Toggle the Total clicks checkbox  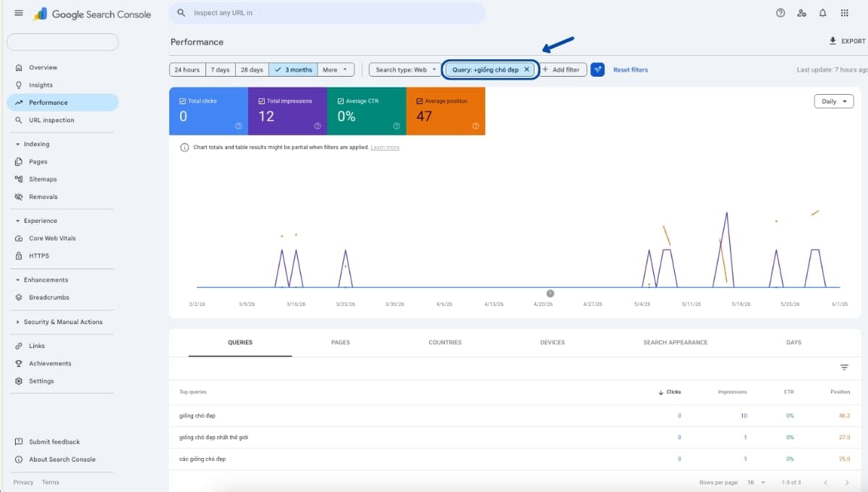point(183,101)
